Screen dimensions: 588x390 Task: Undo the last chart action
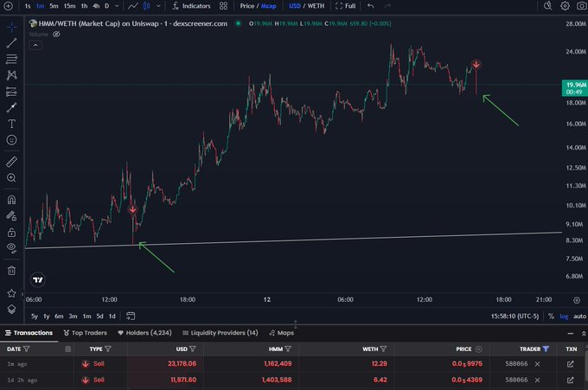370,6
